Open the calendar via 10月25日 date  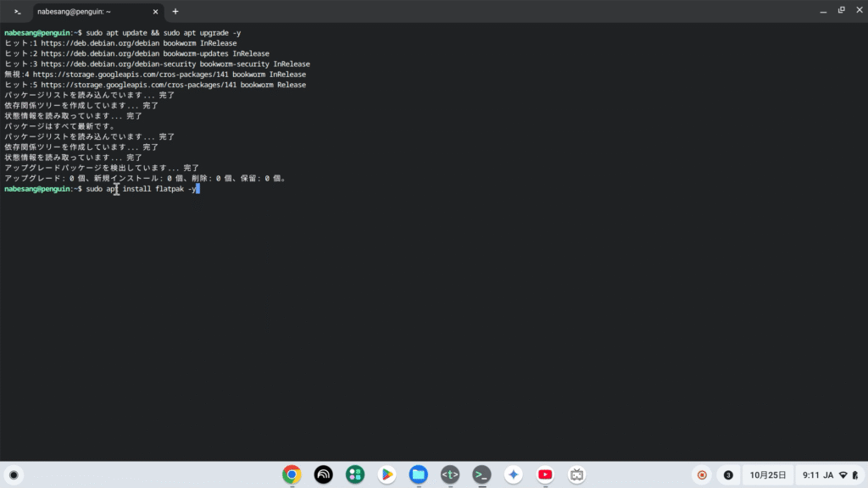768,475
